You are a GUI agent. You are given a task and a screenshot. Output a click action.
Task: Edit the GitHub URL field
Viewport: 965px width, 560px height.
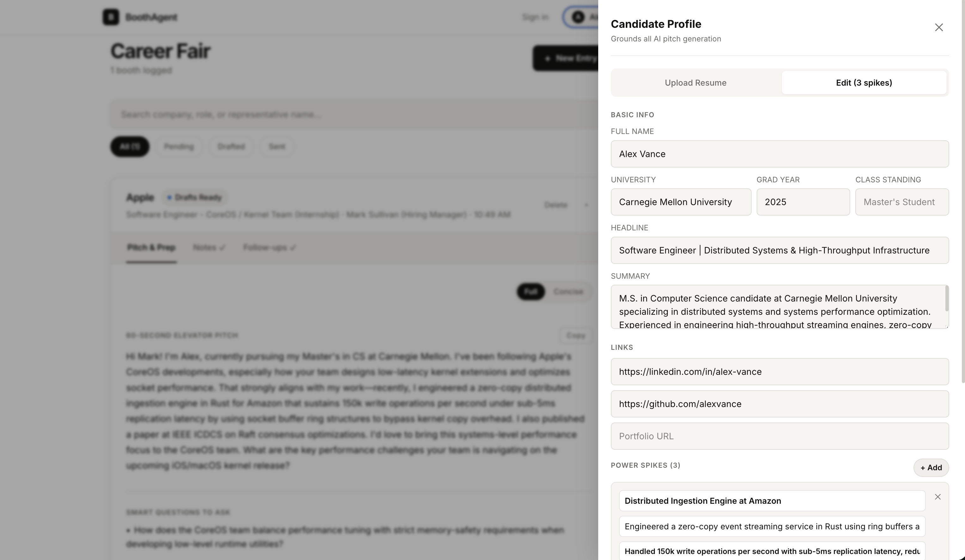(x=780, y=404)
